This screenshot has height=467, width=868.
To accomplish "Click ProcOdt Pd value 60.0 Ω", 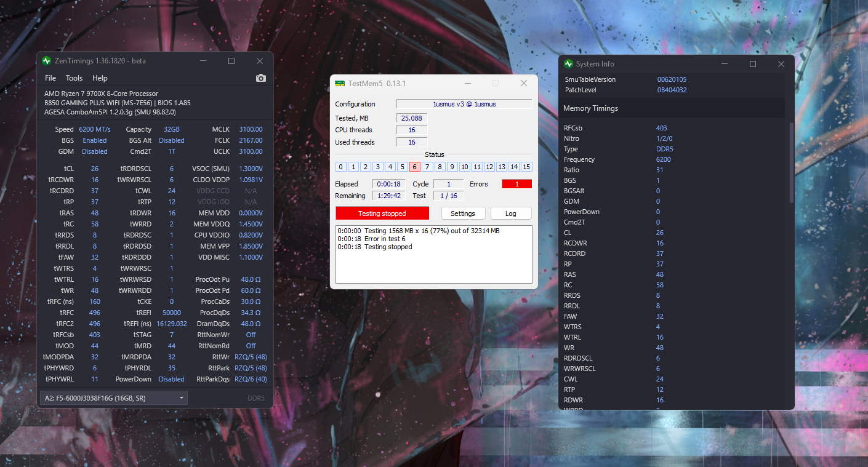I will pos(252,290).
